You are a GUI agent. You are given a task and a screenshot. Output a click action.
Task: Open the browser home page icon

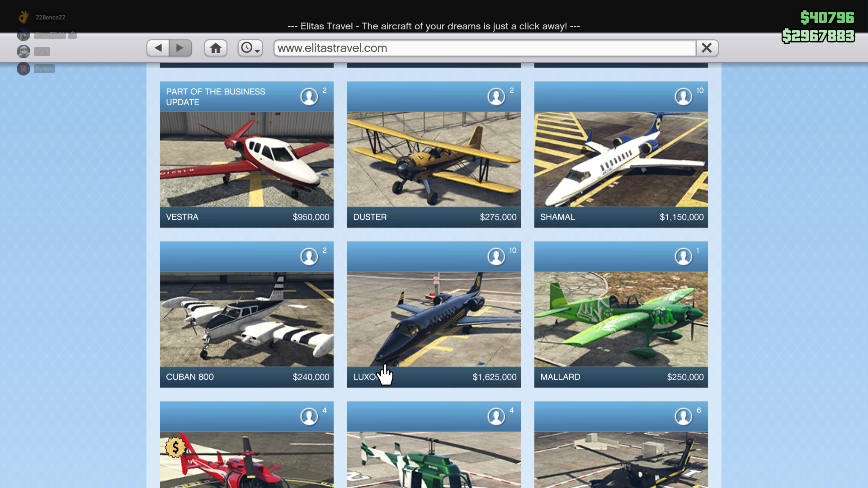pos(216,48)
